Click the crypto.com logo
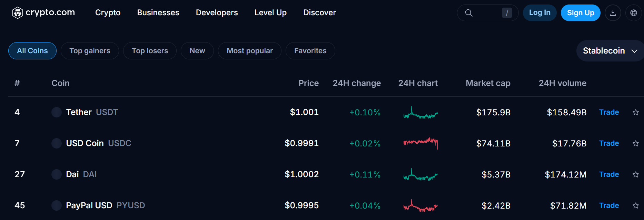This screenshot has height=220, width=644. coord(43,12)
